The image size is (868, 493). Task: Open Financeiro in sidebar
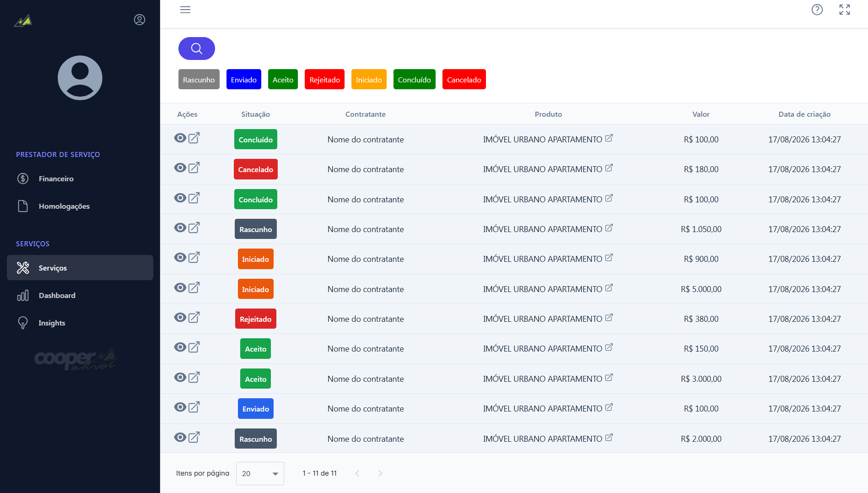click(80, 179)
